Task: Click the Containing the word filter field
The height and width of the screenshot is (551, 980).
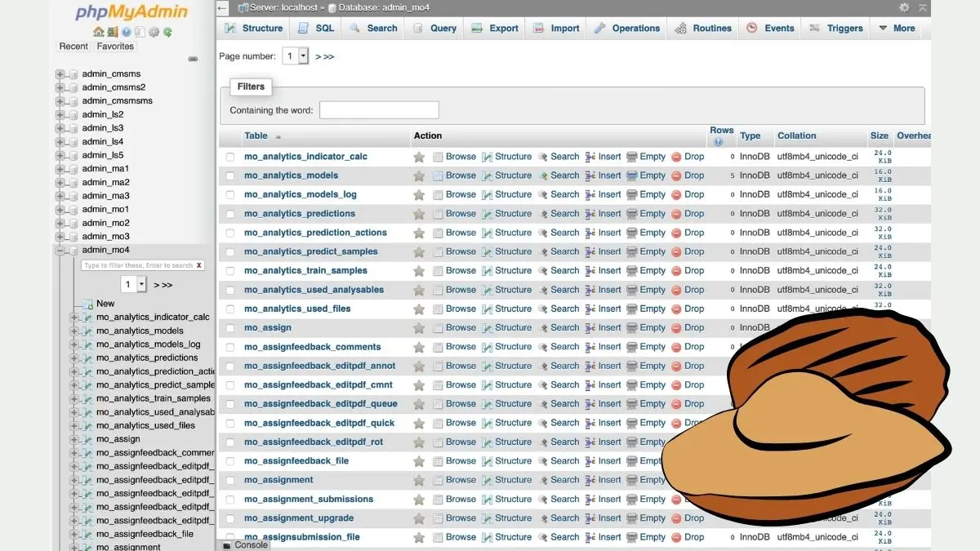Action: tap(379, 110)
